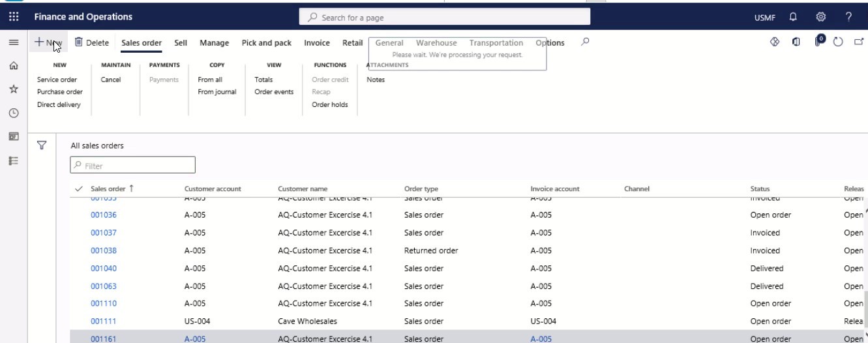Open the Invoice tab
The height and width of the screenshot is (343, 868).
317,43
